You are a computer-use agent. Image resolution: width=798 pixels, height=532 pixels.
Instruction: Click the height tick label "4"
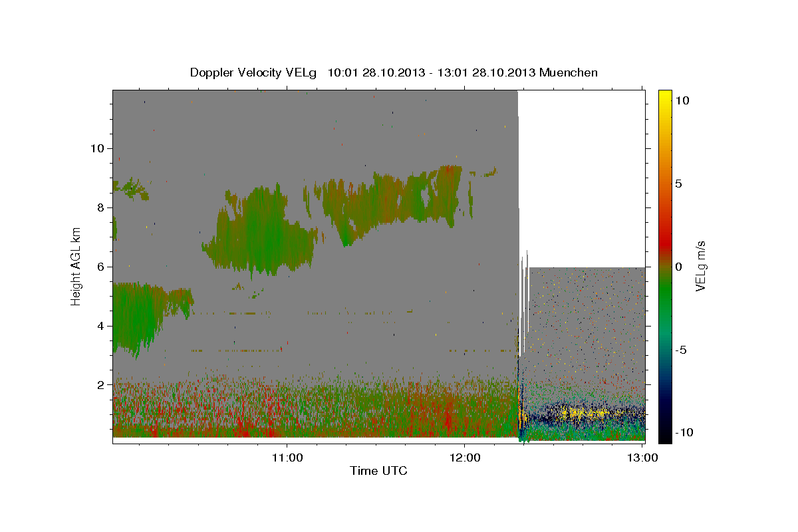coord(100,325)
